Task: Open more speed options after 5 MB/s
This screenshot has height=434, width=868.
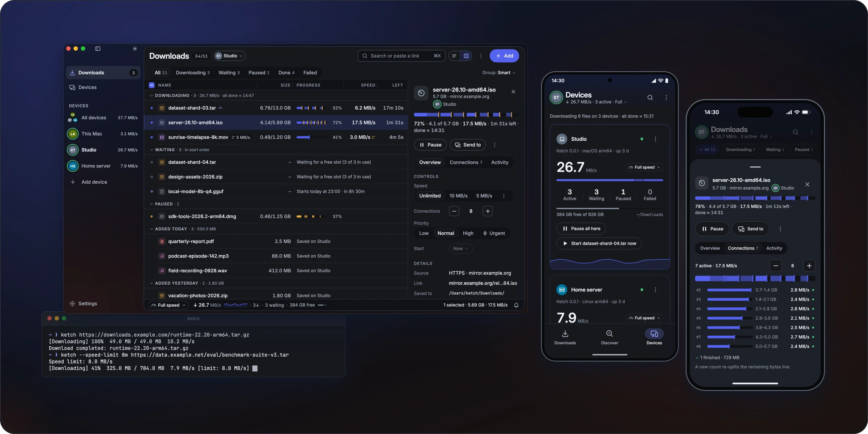Action: [503, 196]
